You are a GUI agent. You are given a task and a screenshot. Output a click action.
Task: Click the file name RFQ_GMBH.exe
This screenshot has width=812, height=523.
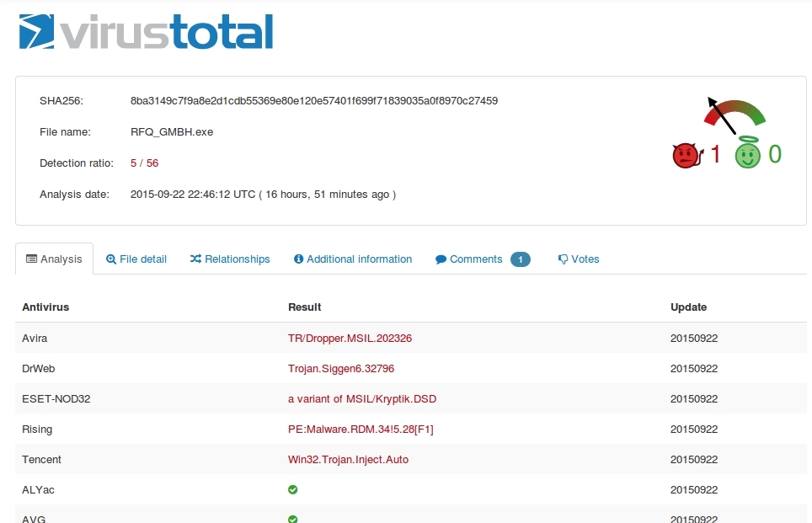172,132
